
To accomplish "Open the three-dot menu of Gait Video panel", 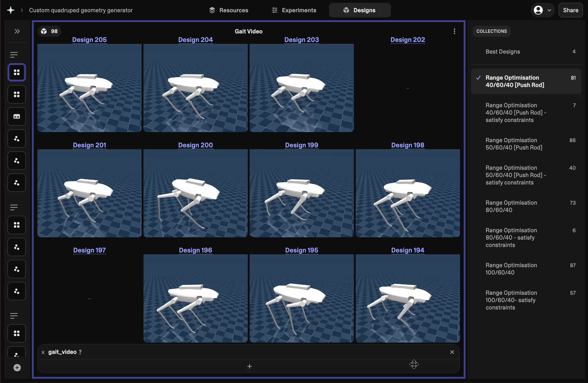I will pos(454,31).
